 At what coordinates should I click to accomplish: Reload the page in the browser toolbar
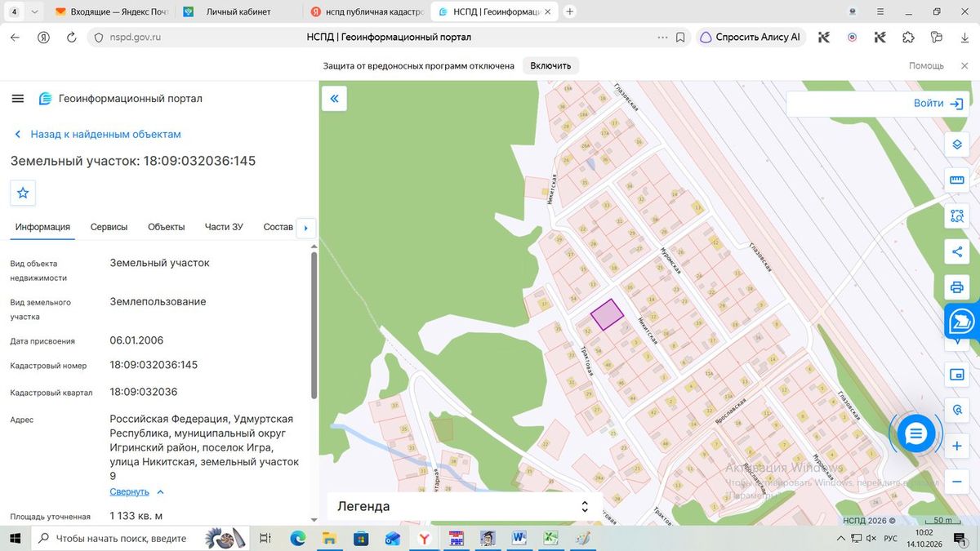[x=71, y=37]
